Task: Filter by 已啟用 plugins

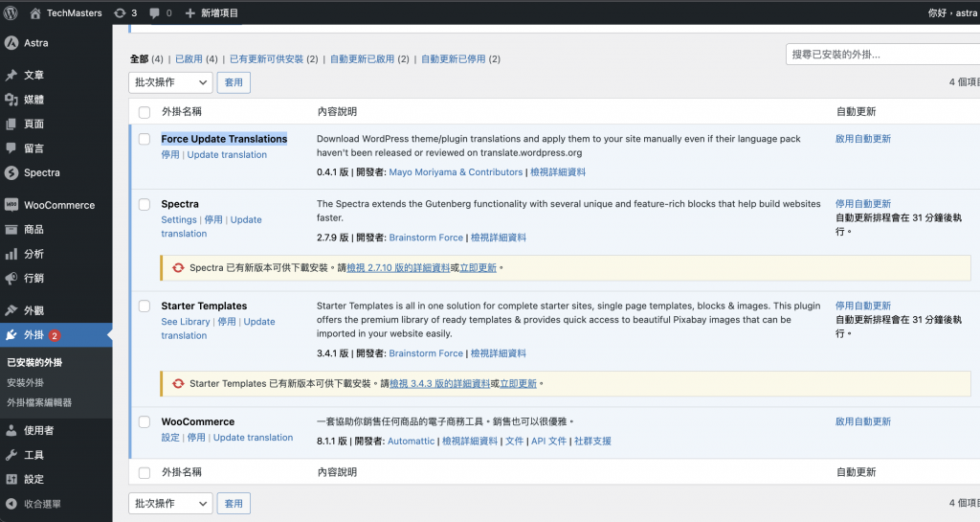Action: click(189, 58)
